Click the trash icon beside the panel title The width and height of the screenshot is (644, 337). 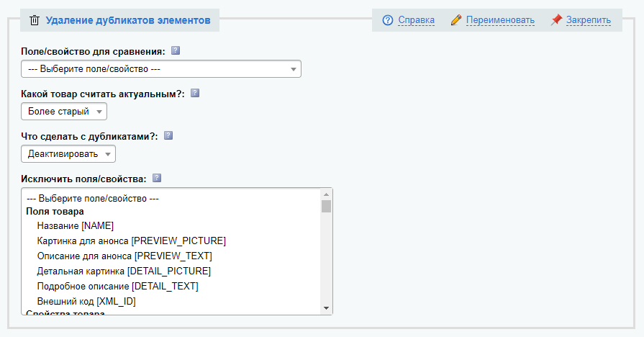click(x=35, y=21)
